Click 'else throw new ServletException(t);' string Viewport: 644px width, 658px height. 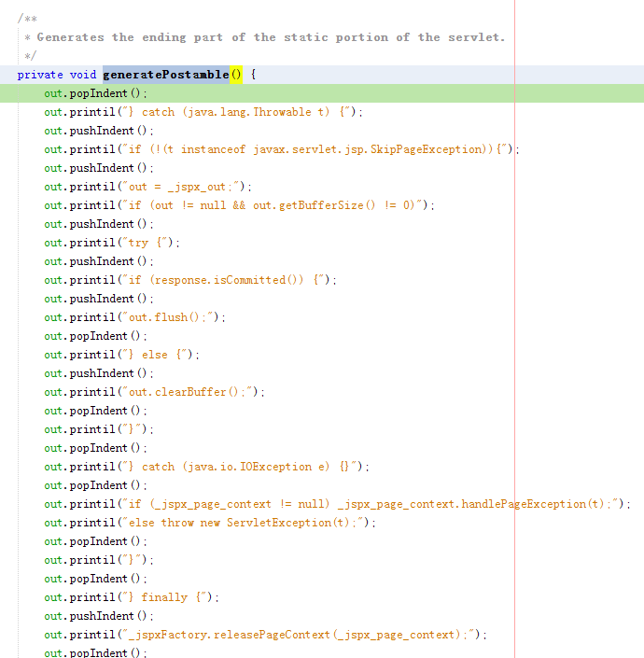click(x=243, y=523)
